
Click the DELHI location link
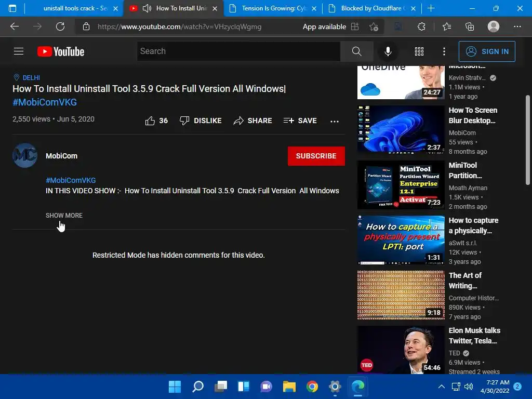pyautogui.click(x=31, y=78)
